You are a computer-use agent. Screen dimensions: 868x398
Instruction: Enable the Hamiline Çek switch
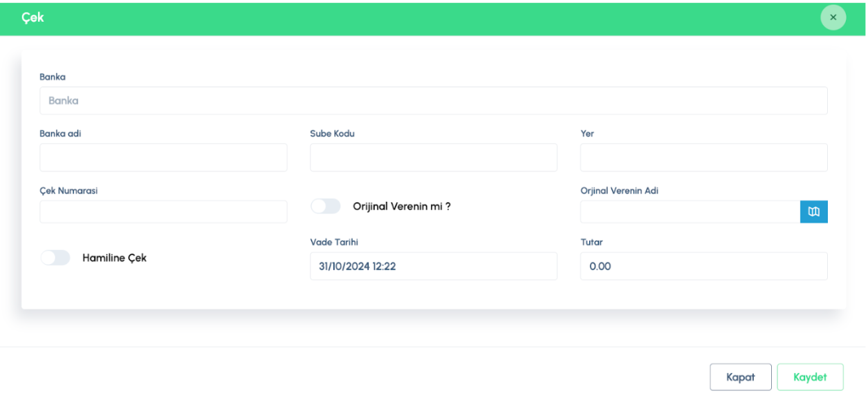click(x=55, y=258)
